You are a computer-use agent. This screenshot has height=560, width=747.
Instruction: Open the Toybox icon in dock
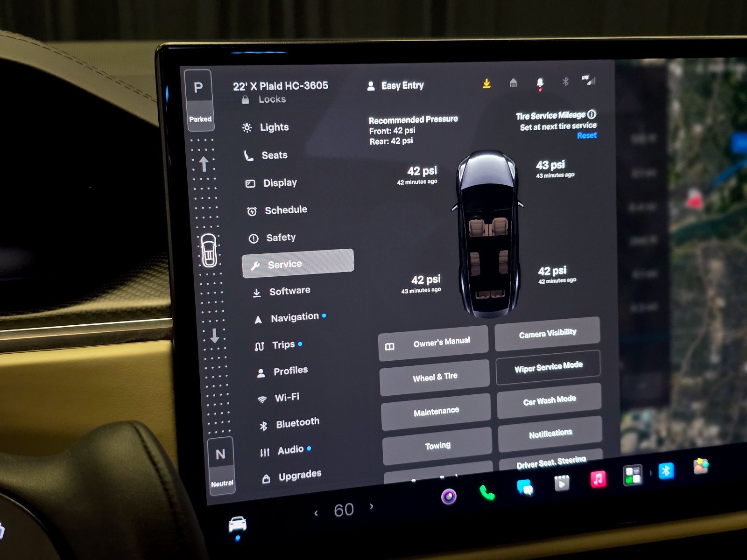(x=701, y=466)
